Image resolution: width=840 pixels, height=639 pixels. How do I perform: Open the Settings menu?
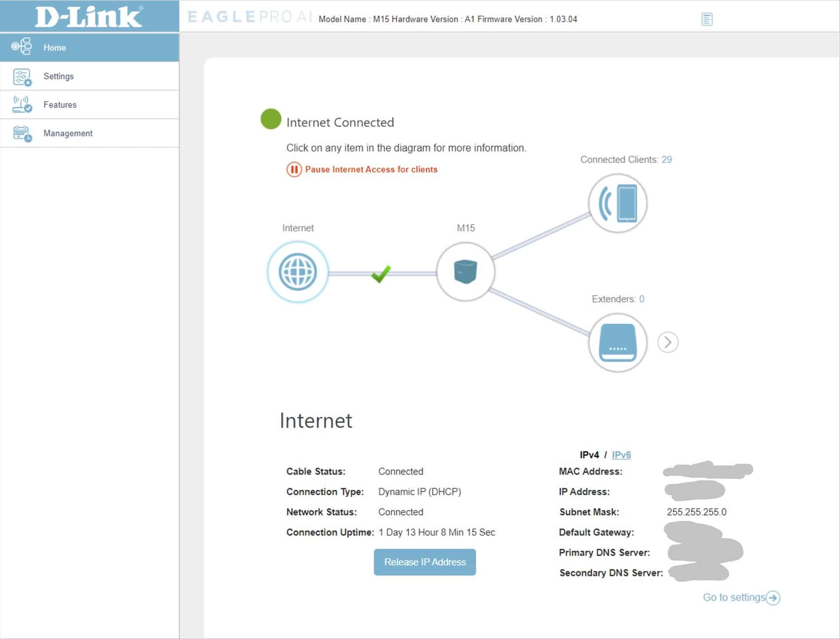coord(90,76)
